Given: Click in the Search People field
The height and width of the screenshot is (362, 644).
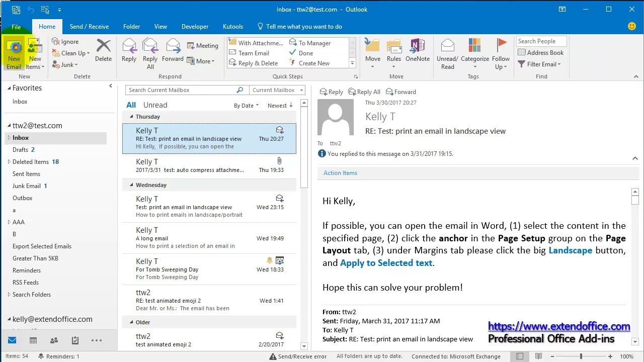Looking at the screenshot, I should tap(541, 41).
